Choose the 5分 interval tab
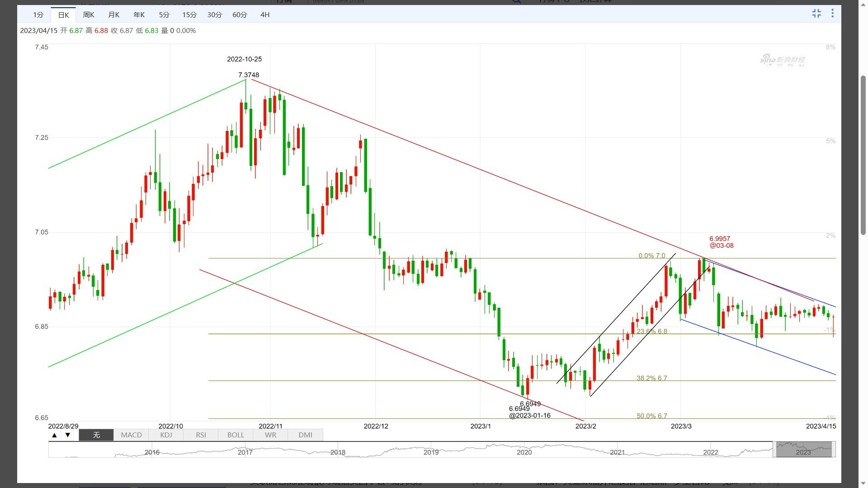The image size is (868, 488). pyautogui.click(x=164, y=15)
